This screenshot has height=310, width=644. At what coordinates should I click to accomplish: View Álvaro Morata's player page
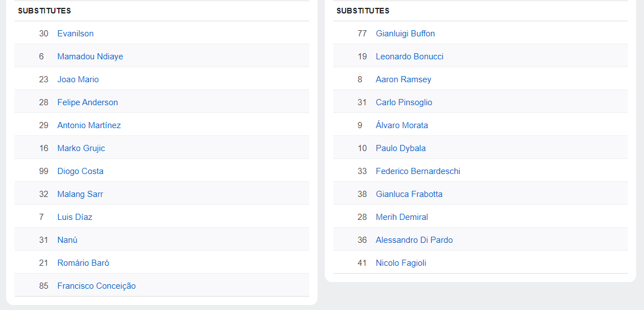(402, 125)
